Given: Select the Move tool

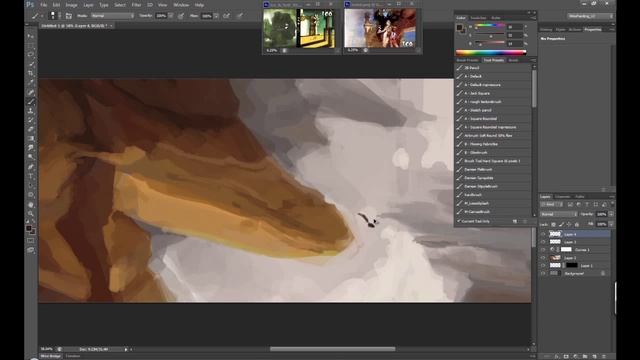Looking at the screenshot, I should (x=31, y=36).
